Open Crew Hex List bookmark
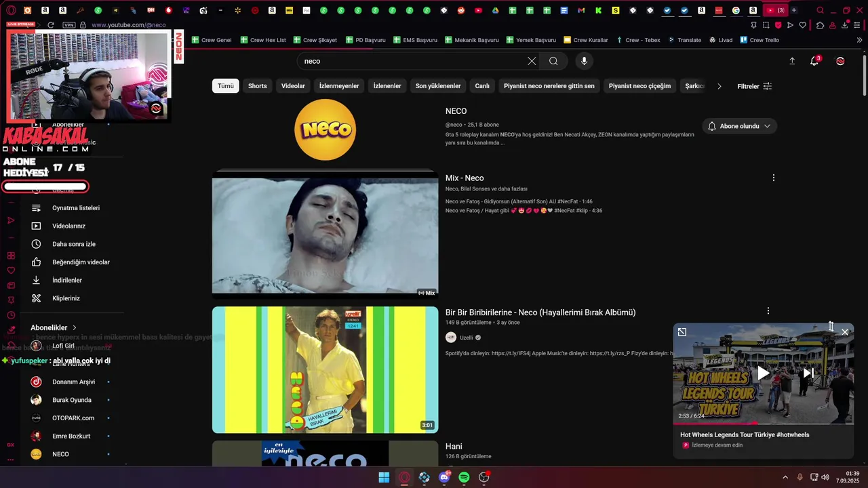 264,40
